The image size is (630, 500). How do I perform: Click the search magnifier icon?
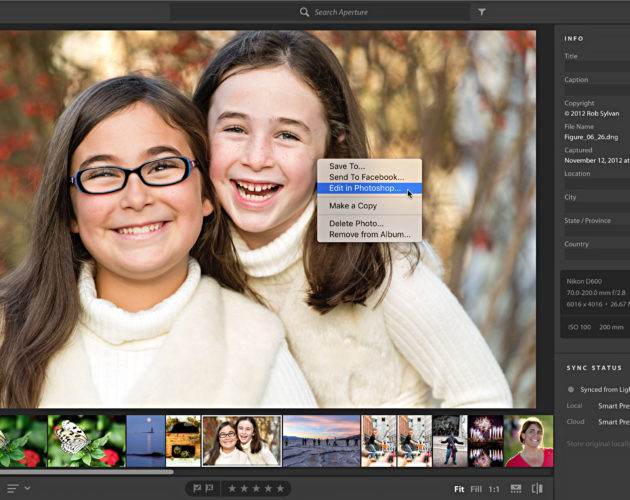[304, 12]
